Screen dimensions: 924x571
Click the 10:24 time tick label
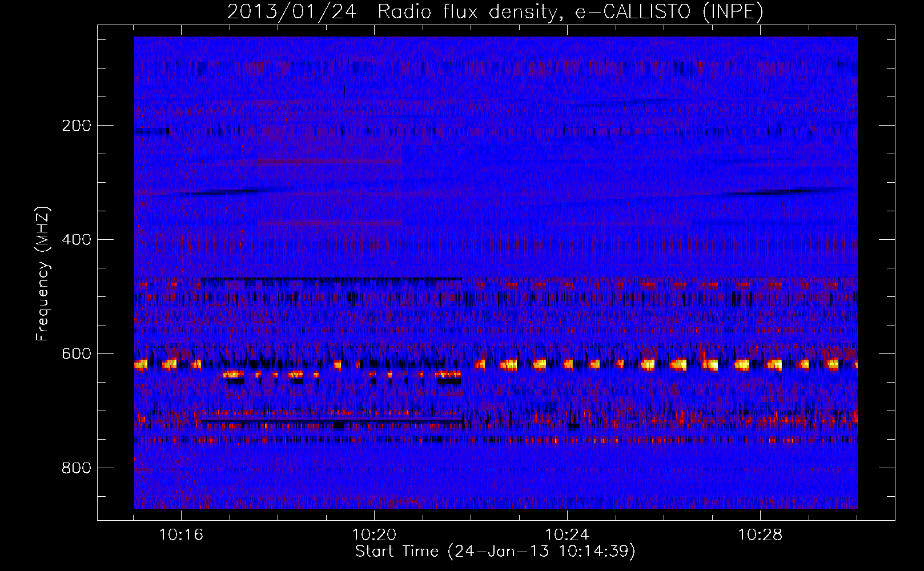pos(567,535)
